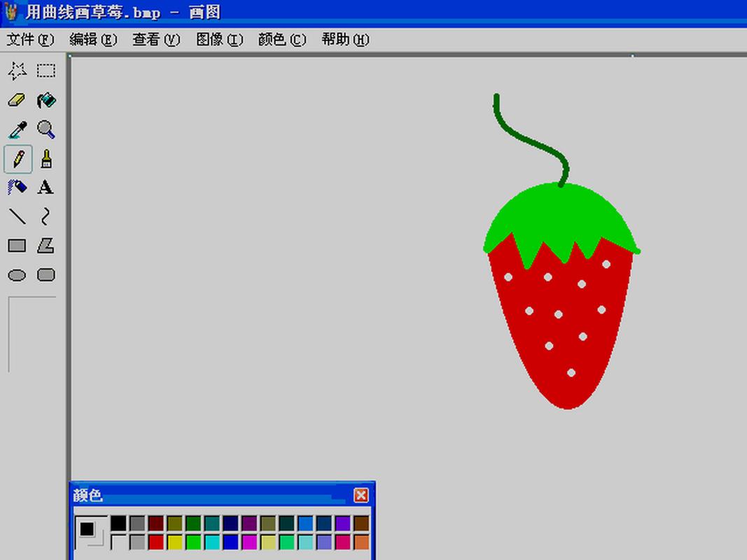Select the Polygon tool

point(45,246)
